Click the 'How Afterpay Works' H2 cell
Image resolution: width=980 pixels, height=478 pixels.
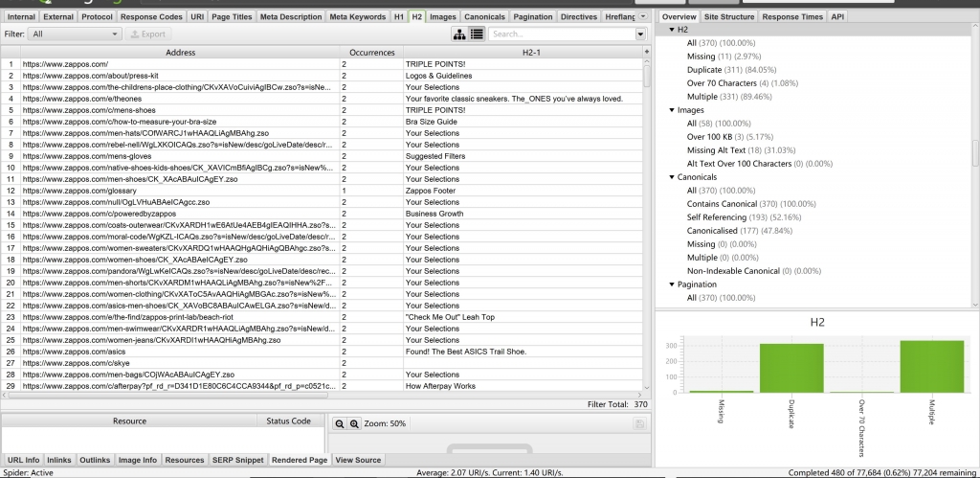523,386
